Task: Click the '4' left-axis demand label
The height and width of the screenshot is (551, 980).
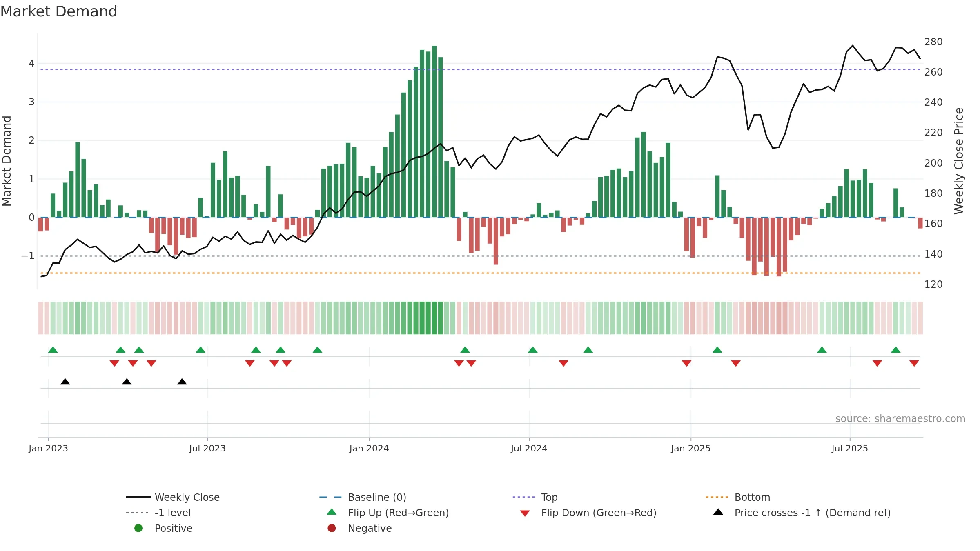Action: (31, 64)
